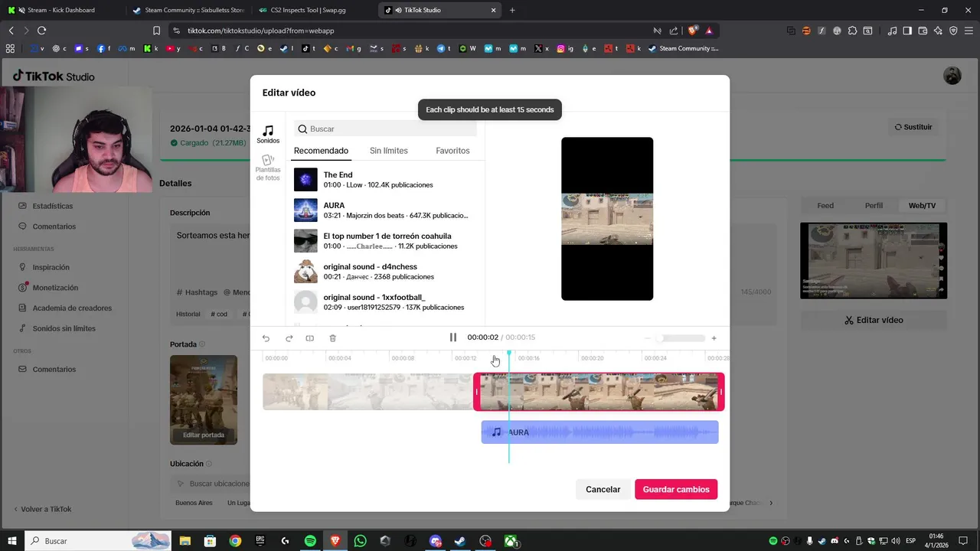Grab the right trim handle of selected clip
Screen dimensions: 980x551
coord(721,392)
